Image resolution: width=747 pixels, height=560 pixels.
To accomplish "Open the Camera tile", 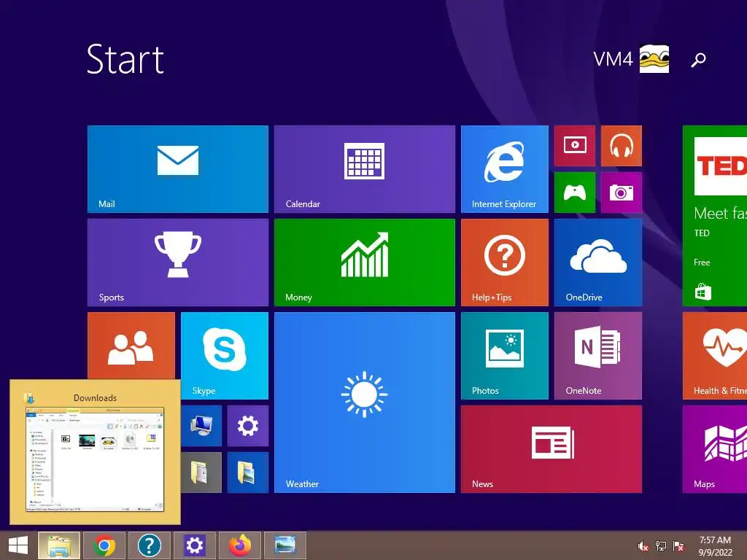I will click(x=622, y=192).
